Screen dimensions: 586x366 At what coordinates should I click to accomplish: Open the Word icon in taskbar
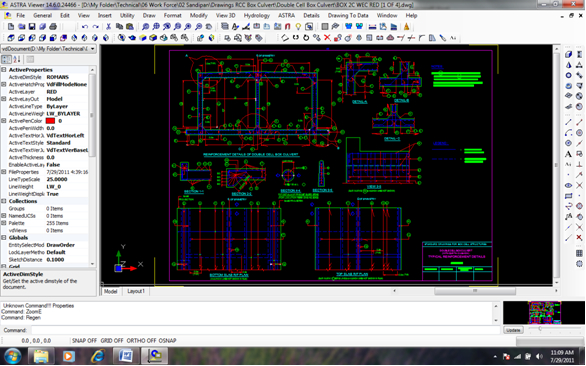126,356
